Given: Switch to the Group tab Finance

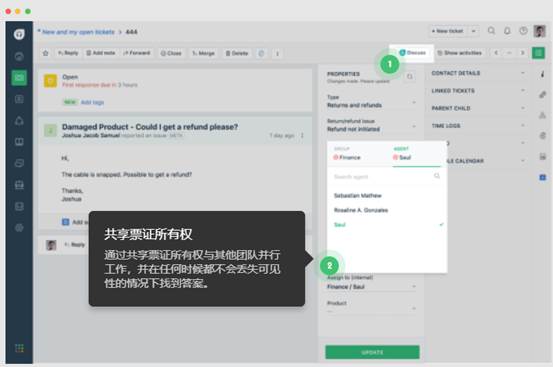Looking at the screenshot, I should click(x=347, y=154).
